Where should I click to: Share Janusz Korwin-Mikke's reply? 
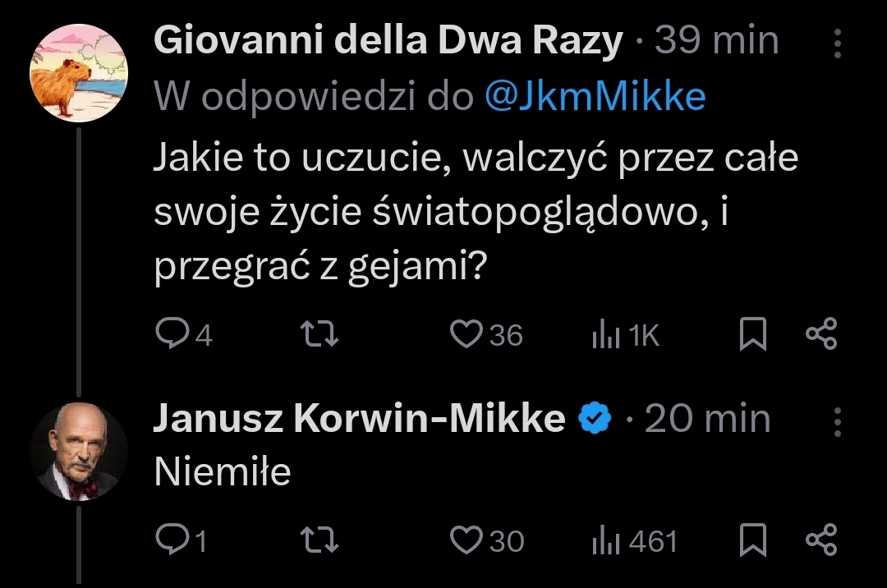[x=820, y=540]
